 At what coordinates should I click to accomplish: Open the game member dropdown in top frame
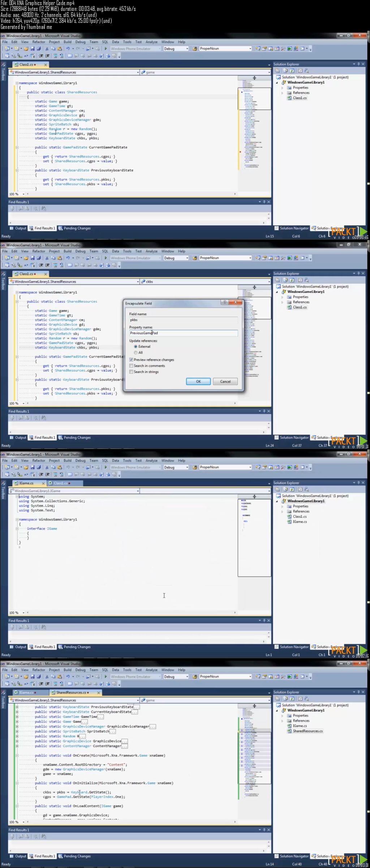268,72
